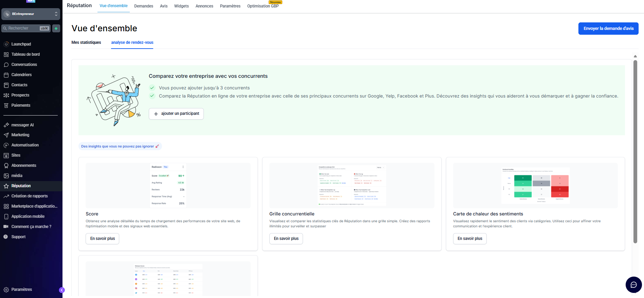The image size is (644, 298).
Task: Open the Paiements invoice icon
Action: tap(6, 105)
